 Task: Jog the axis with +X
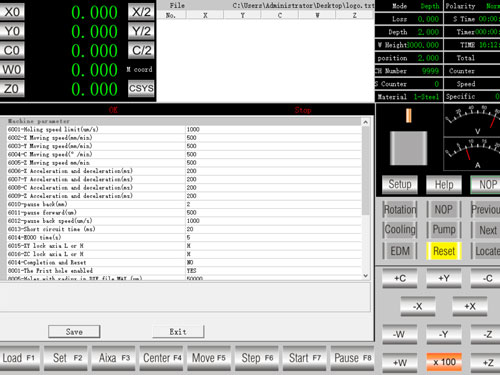470,306
